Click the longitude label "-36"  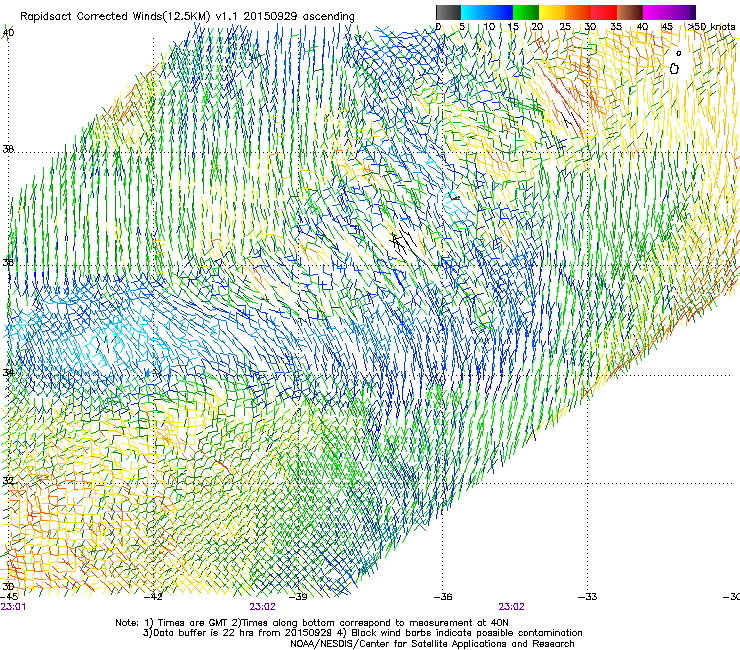click(x=443, y=596)
